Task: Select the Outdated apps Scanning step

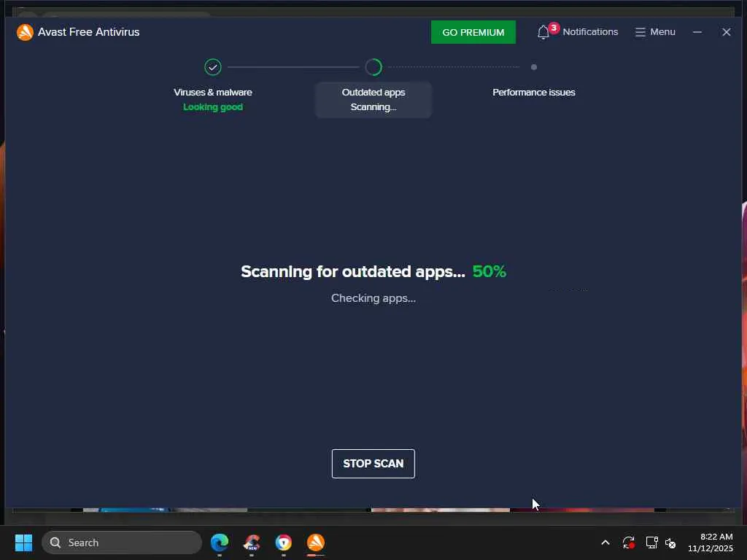Action: coord(373,99)
